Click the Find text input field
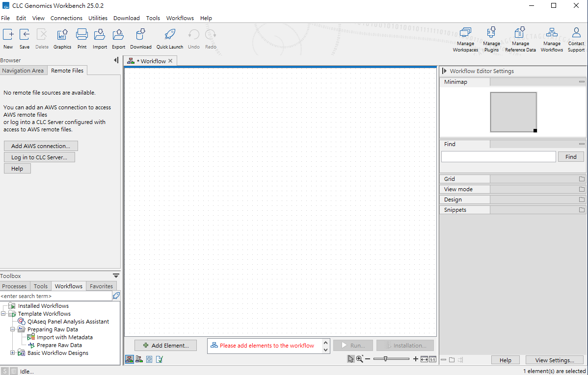 point(498,156)
